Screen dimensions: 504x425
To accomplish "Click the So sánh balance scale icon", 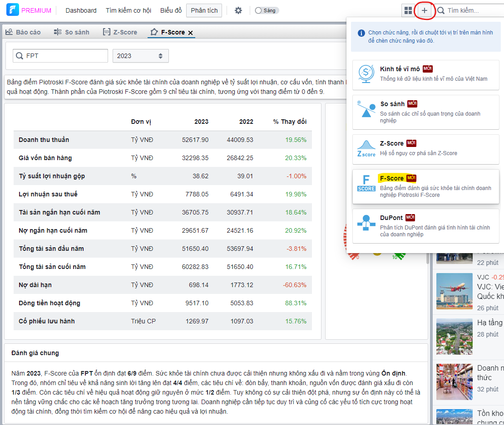I will 366,109.
